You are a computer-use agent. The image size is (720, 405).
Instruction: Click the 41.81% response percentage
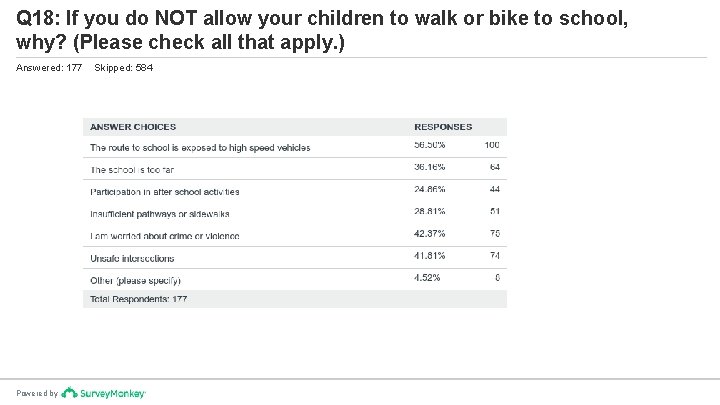coord(431,256)
